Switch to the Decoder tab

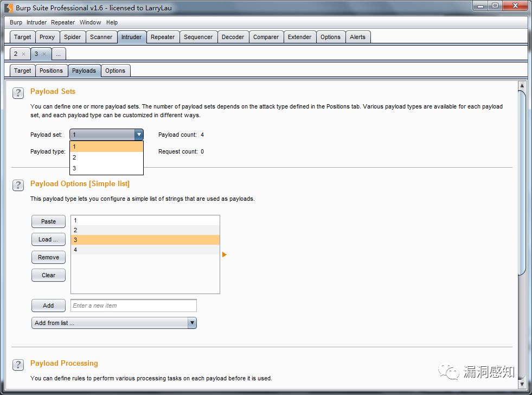pyautogui.click(x=233, y=37)
